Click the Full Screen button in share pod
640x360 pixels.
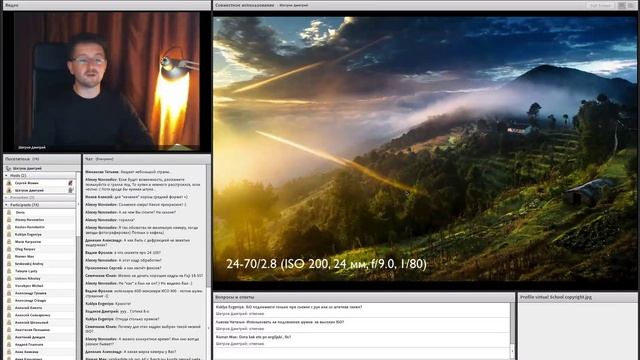[x=600, y=5]
